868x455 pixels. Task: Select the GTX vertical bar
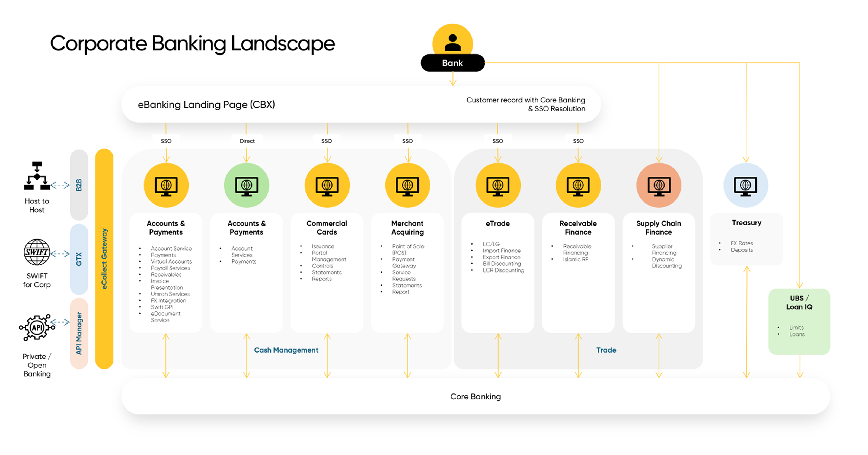79,259
